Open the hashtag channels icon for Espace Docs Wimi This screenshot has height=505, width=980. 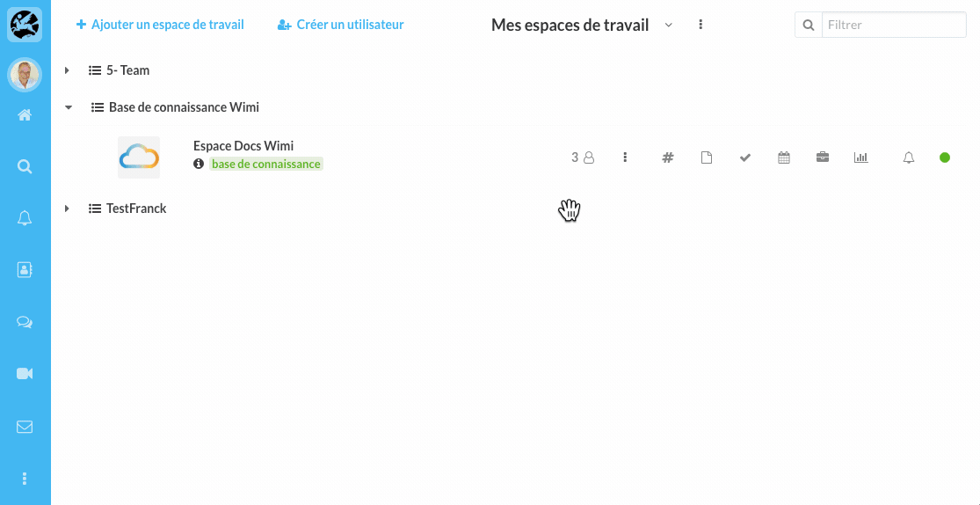pyautogui.click(x=667, y=157)
